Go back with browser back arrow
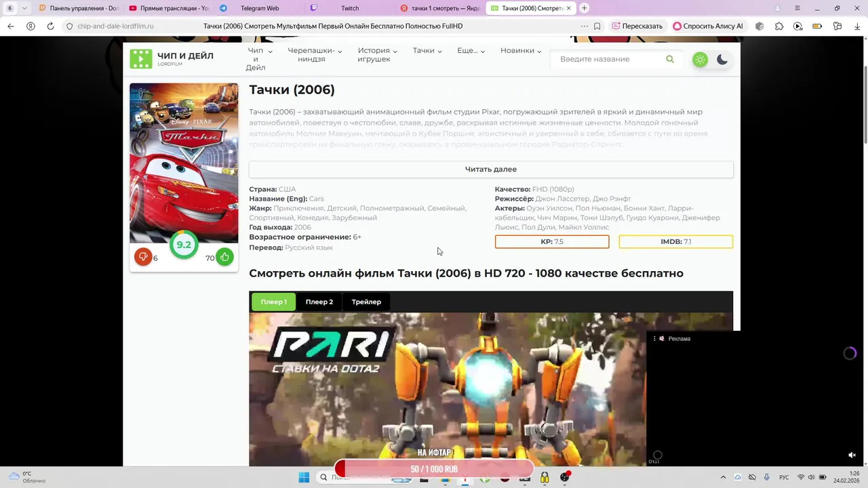 [x=10, y=26]
